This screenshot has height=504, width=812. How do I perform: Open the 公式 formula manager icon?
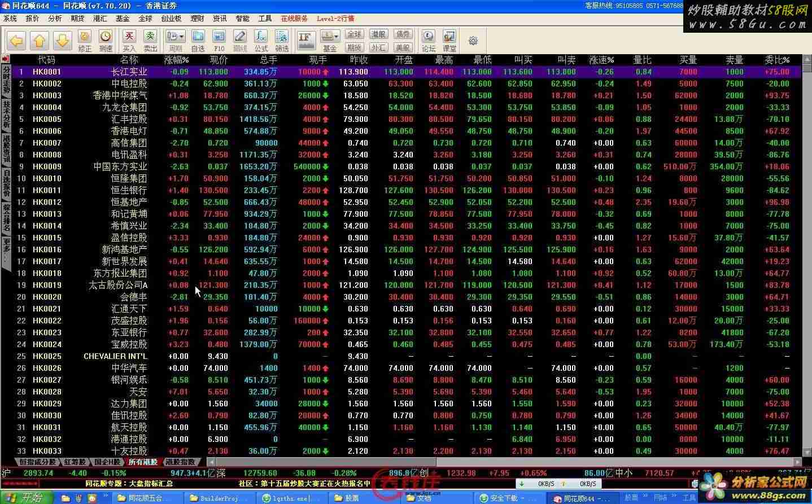click(261, 41)
